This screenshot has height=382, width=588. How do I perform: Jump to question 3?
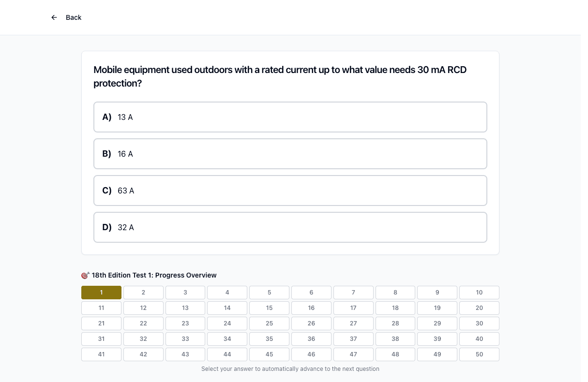185,293
